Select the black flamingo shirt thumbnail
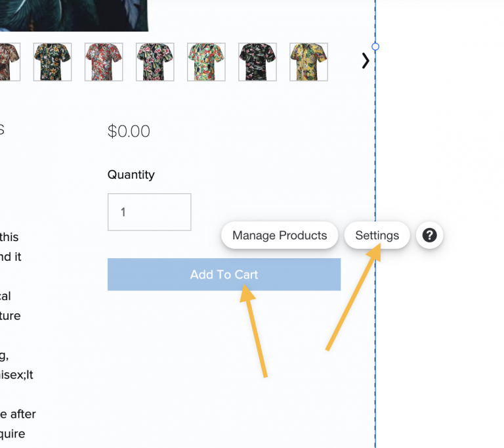 click(x=257, y=62)
